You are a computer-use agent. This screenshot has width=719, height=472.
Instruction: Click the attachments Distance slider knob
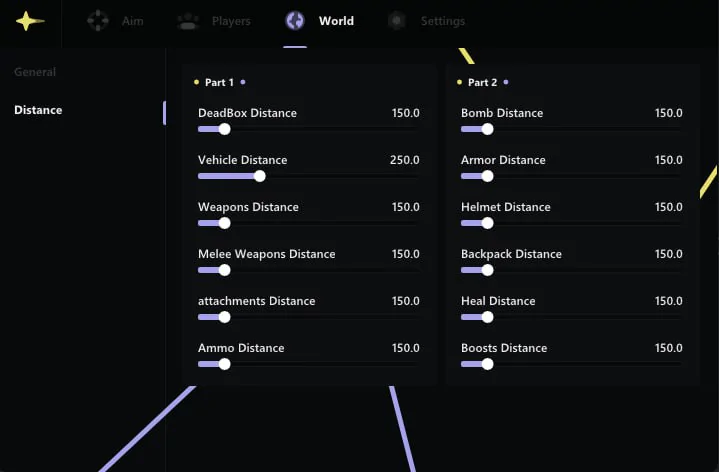pos(224,317)
